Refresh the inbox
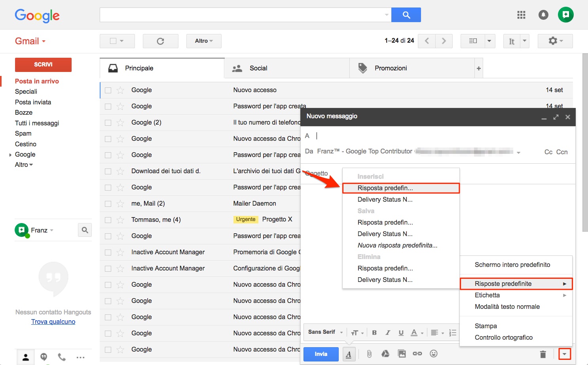Image resolution: width=588 pixels, height=365 pixels. (x=160, y=41)
